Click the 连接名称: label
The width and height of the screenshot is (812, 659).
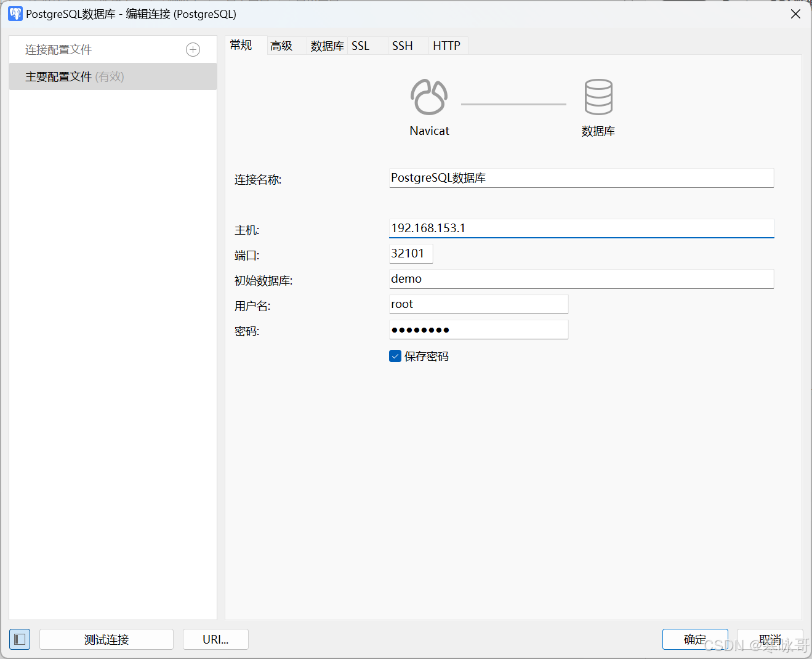(258, 180)
